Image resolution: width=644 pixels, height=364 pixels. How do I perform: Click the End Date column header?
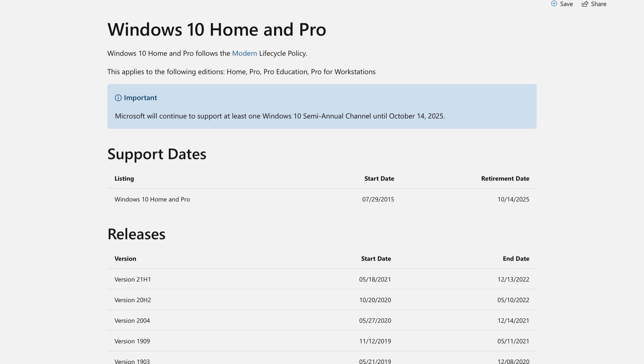pos(516,259)
